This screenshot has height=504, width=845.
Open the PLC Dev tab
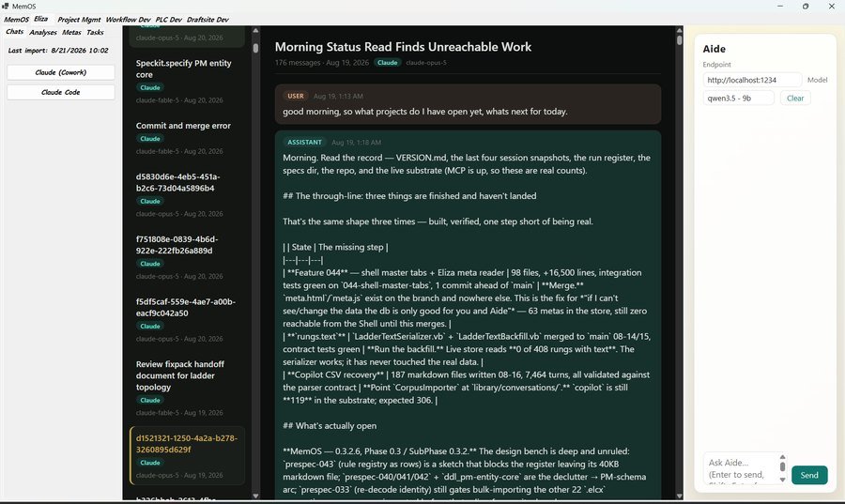(x=169, y=20)
